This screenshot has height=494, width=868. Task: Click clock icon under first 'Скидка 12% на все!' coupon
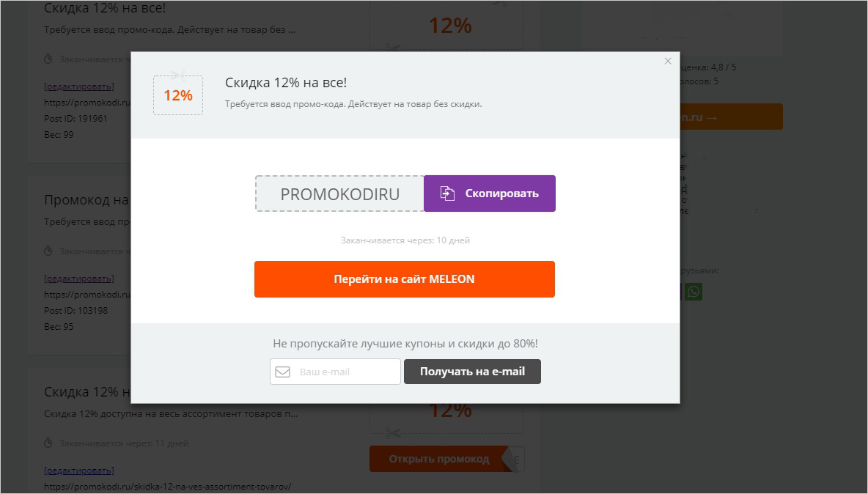(x=48, y=59)
